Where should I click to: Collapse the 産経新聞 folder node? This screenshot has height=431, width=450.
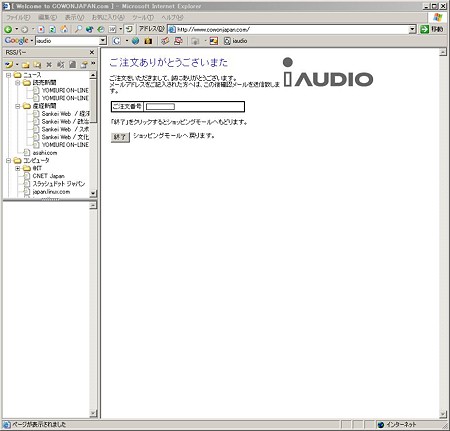point(18,106)
